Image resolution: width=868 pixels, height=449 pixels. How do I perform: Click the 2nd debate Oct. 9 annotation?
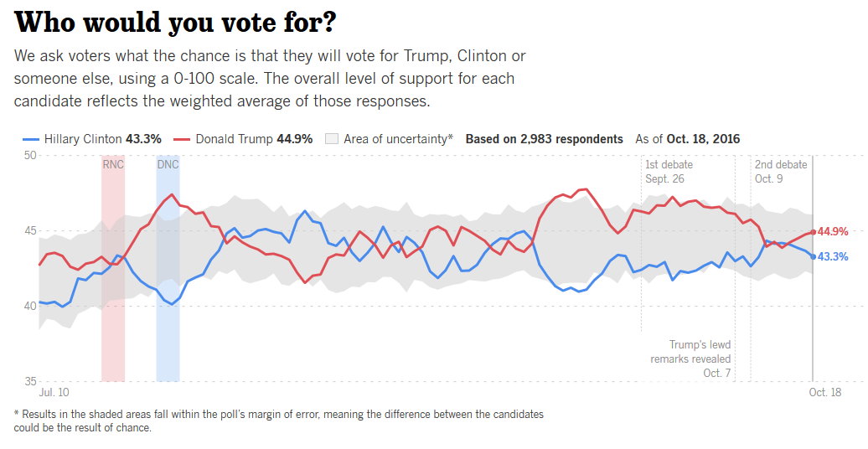point(781,172)
